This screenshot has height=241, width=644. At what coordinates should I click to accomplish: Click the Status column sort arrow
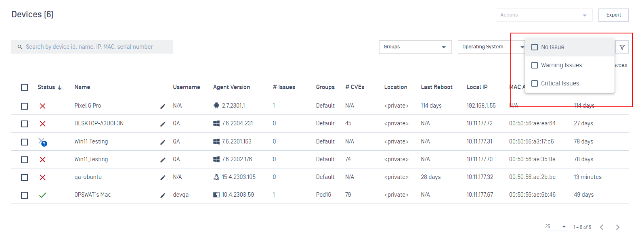click(60, 87)
